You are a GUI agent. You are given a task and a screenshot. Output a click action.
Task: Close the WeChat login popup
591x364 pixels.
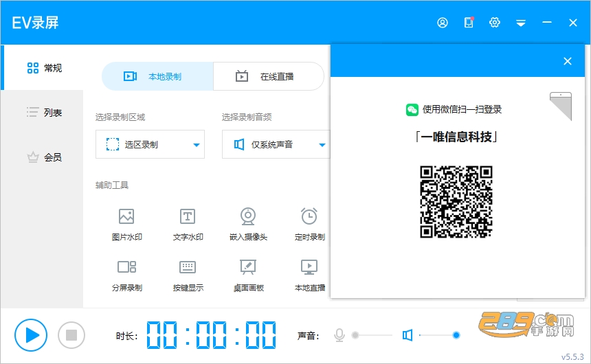tap(567, 61)
